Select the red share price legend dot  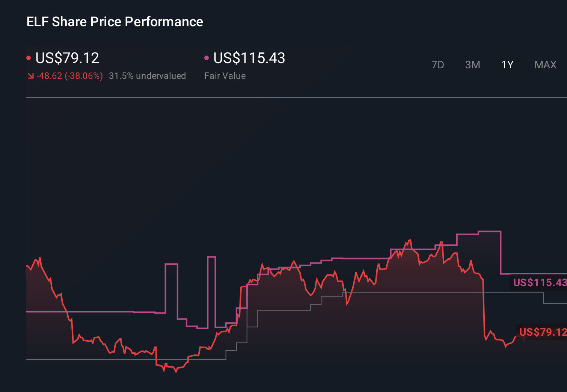coord(29,57)
